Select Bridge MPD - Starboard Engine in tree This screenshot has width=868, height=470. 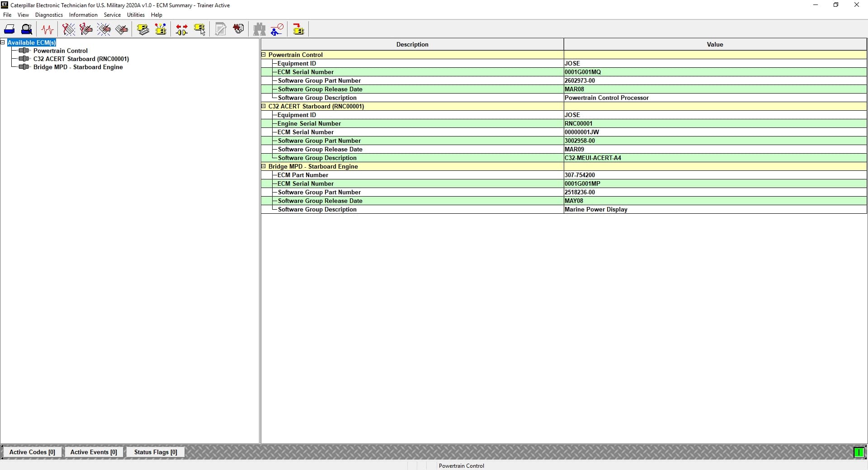pyautogui.click(x=78, y=67)
